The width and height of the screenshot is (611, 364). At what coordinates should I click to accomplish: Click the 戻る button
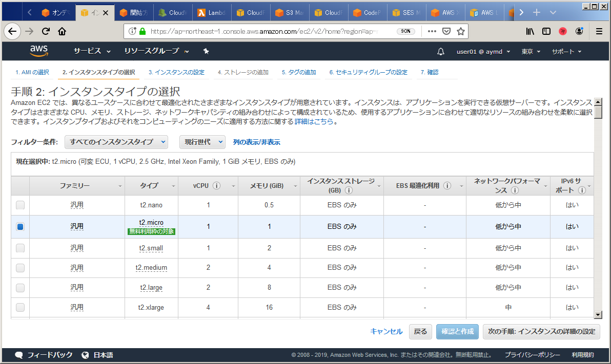(420, 332)
